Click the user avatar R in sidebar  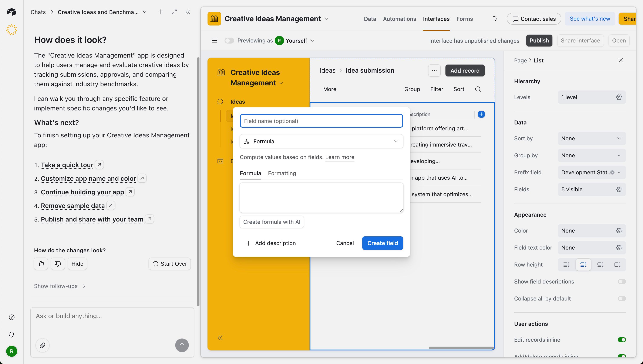pos(11,351)
